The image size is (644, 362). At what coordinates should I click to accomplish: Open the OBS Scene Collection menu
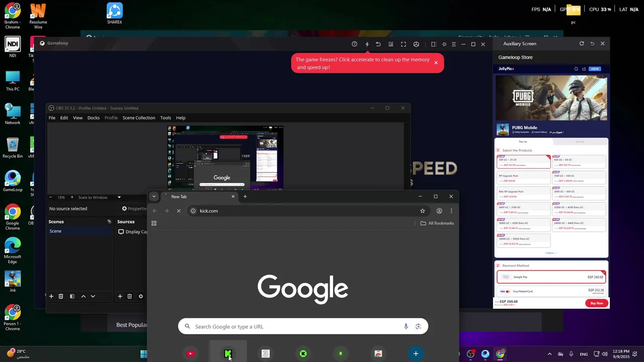[x=139, y=118]
